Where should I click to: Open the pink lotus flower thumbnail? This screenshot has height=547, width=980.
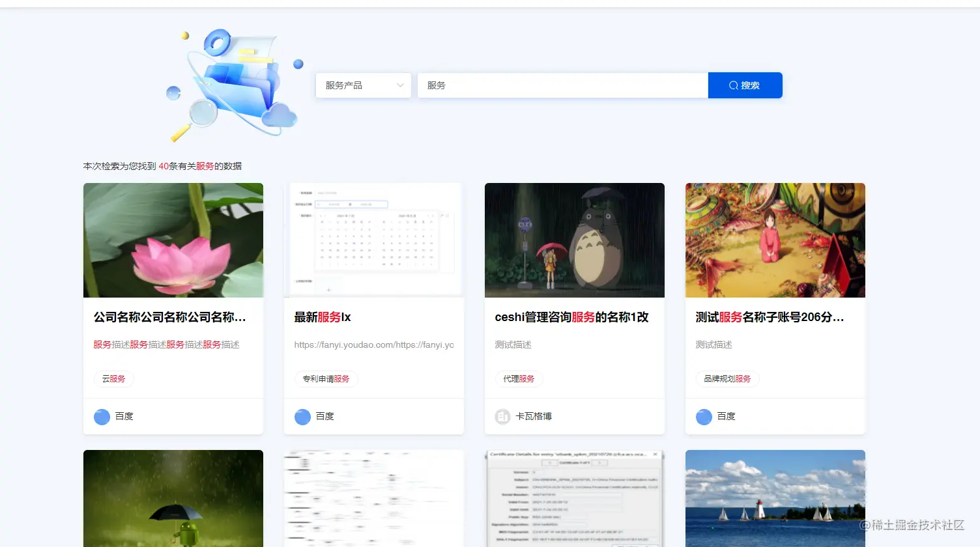click(173, 240)
